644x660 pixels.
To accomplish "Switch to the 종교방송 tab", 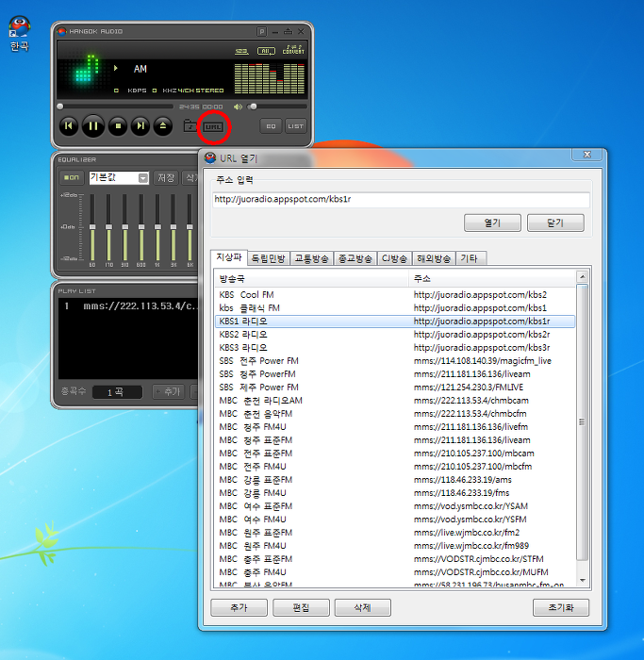I will [355, 258].
